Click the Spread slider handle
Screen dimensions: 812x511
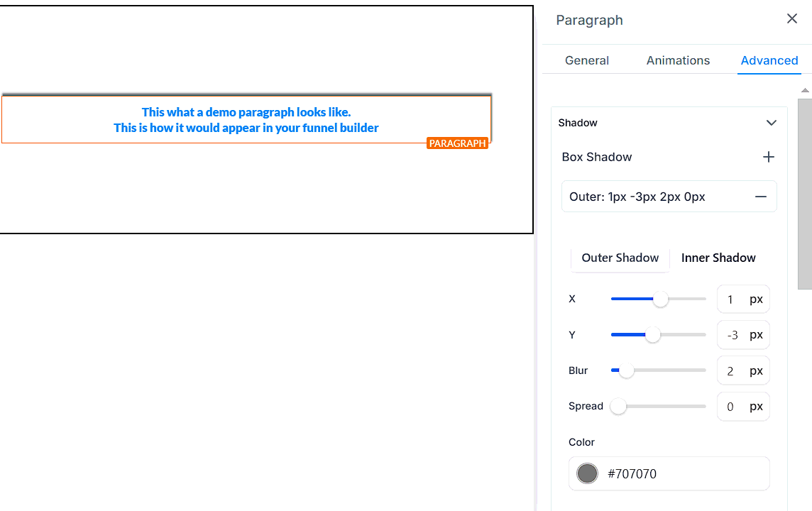click(x=618, y=406)
